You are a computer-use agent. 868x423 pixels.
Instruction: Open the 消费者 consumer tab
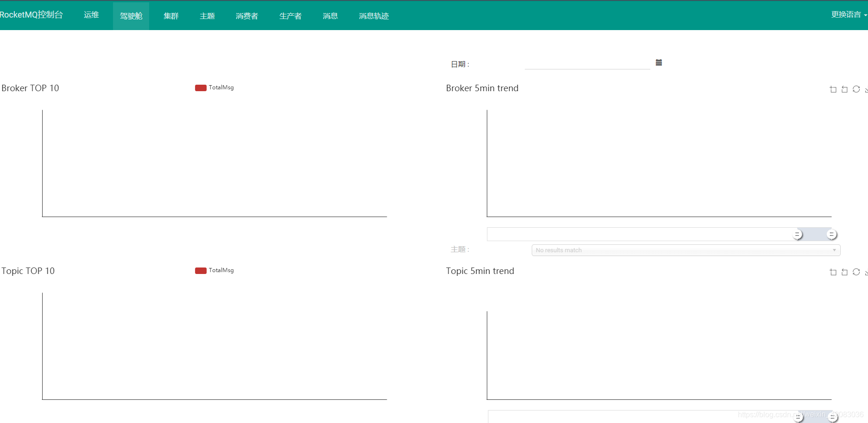(x=247, y=16)
